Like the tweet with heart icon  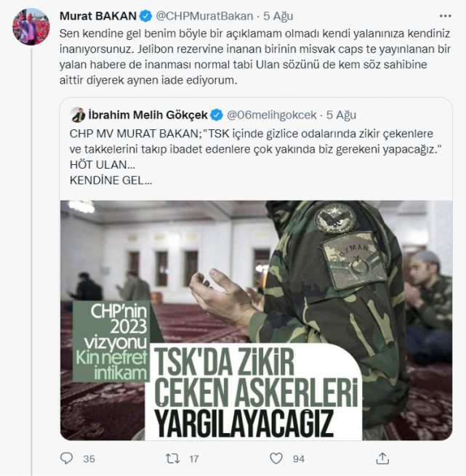pyautogui.click(x=276, y=459)
